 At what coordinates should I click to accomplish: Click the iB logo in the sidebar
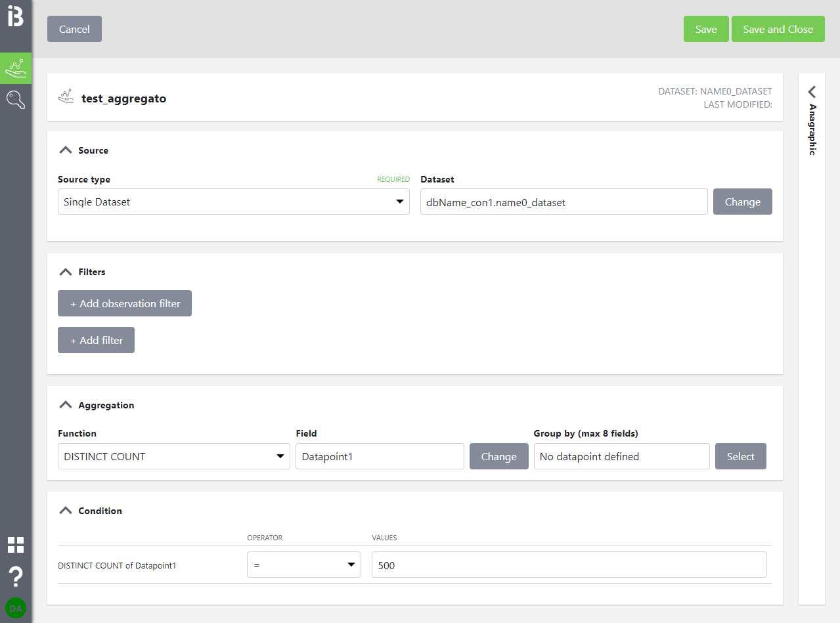16,17
